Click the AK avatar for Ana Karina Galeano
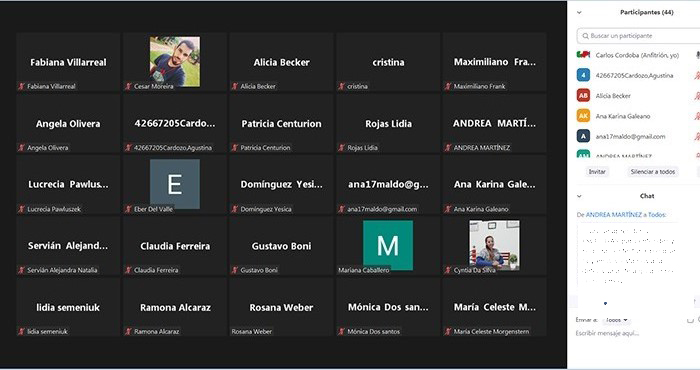This screenshot has width=700, height=370. click(x=583, y=116)
